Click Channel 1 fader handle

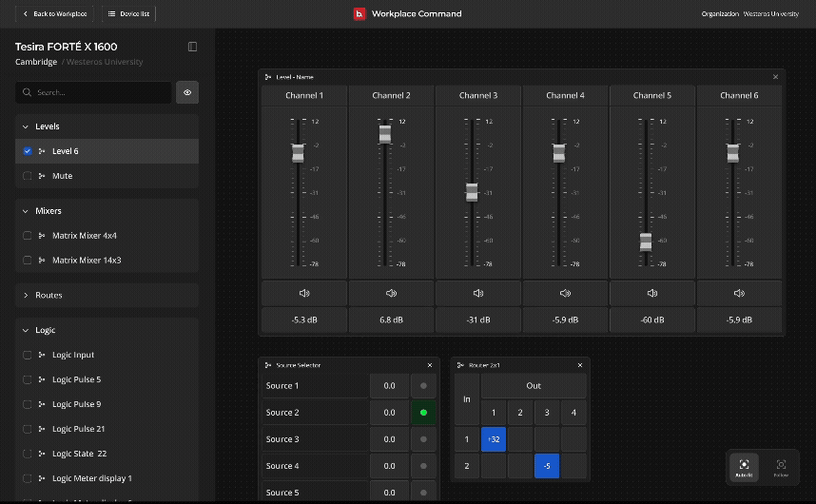[298, 153]
